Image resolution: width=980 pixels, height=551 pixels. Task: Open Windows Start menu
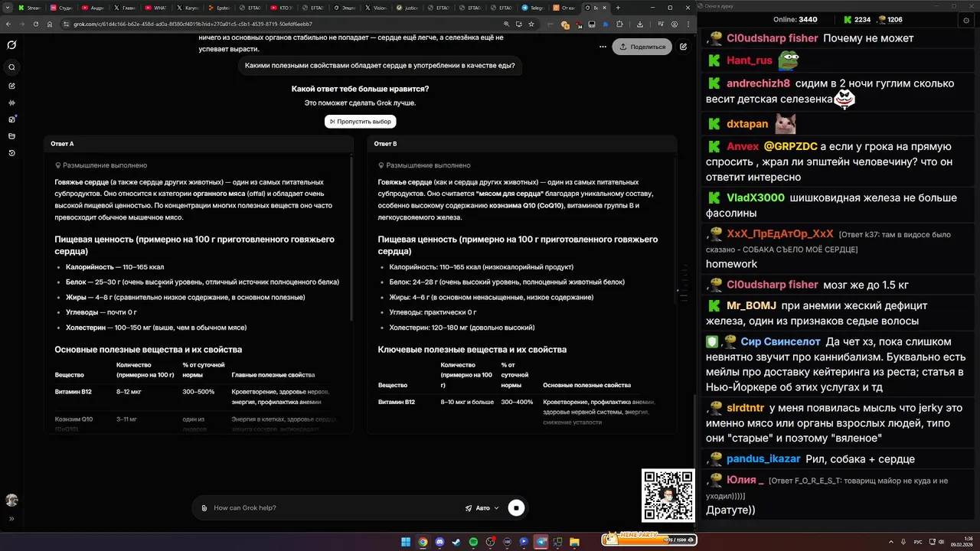406,542
